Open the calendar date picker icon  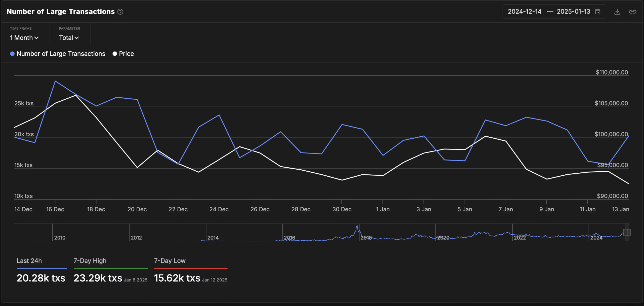point(598,12)
